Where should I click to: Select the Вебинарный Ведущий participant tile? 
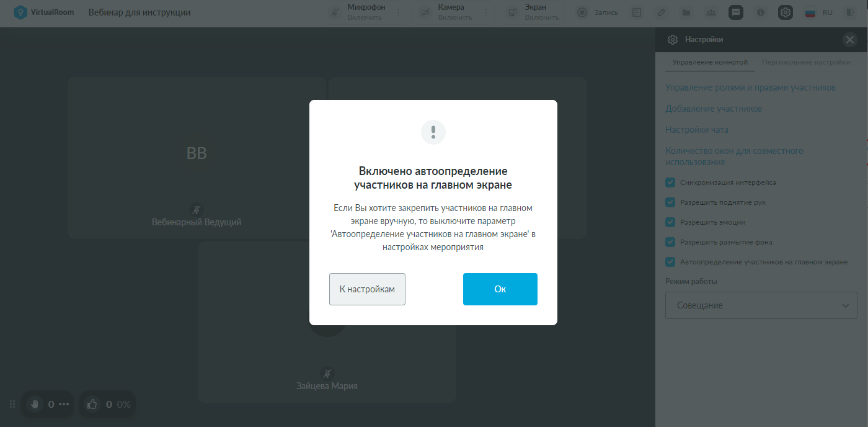197,158
